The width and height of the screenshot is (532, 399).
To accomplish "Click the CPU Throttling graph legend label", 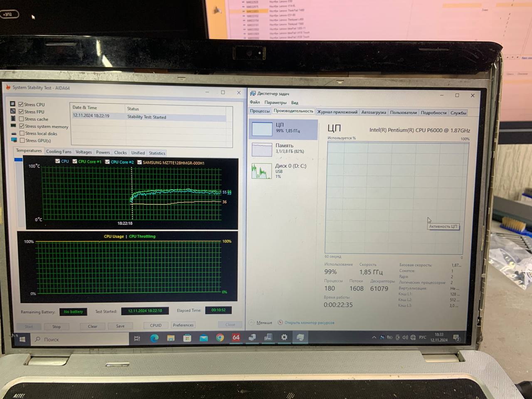I will point(142,236).
